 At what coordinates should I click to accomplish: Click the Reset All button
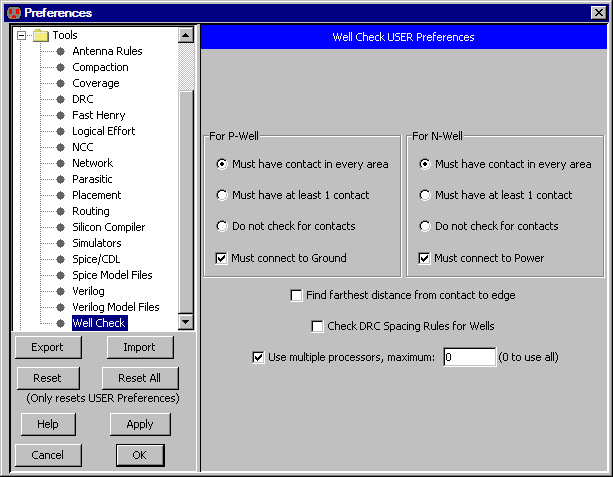139,378
